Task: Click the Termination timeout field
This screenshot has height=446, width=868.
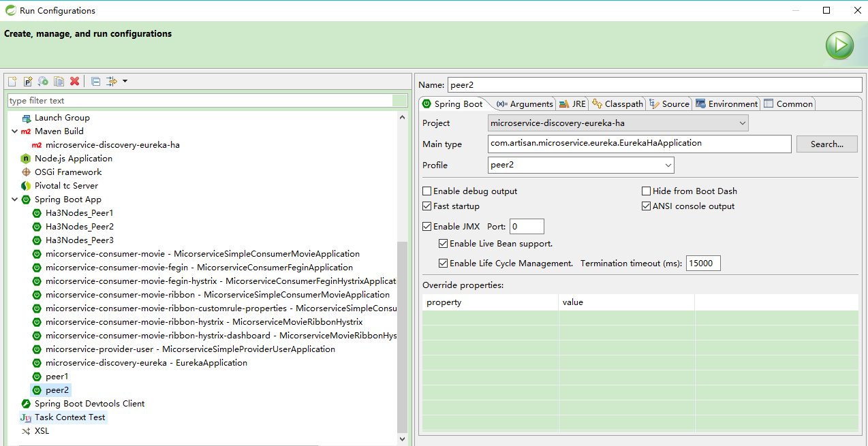Action: (703, 264)
